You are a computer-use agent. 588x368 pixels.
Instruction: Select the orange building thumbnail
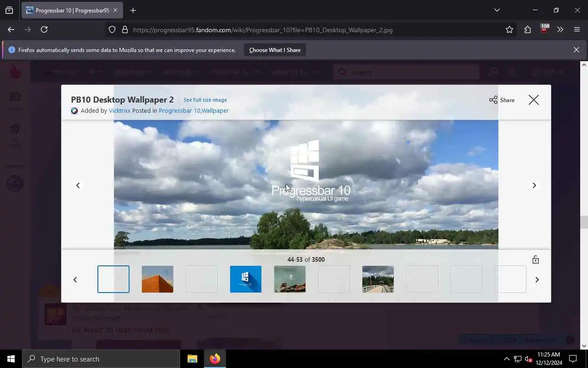pos(158,279)
